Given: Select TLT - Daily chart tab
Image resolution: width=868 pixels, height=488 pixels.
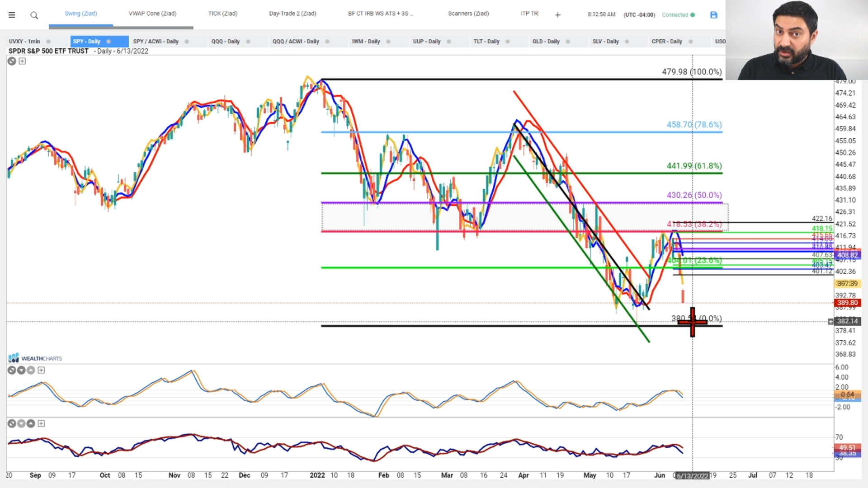Looking at the screenshot, I should [486, 42].
